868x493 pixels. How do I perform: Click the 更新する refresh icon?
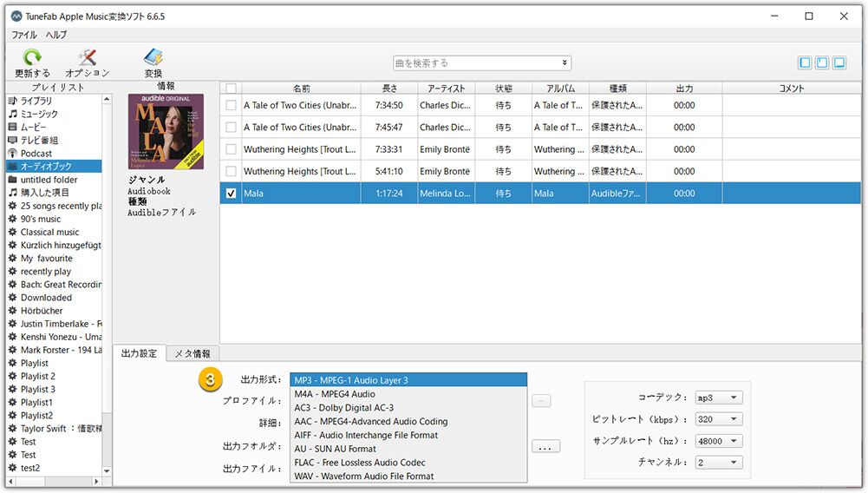[x=32, y=57]
